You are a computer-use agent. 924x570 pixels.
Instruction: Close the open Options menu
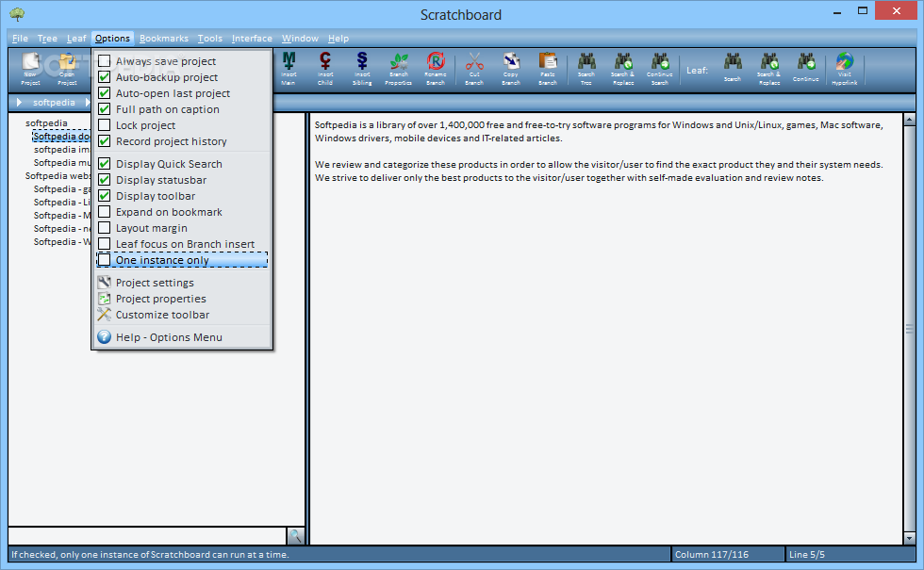pos(112,39)
